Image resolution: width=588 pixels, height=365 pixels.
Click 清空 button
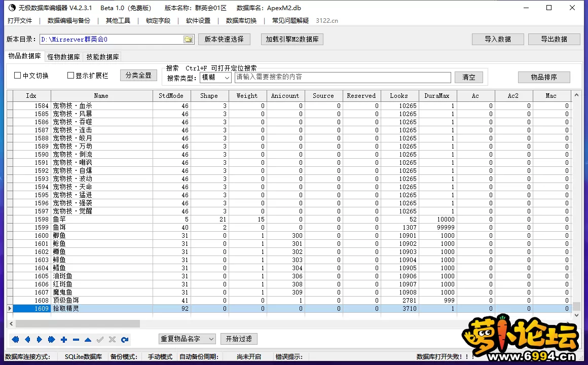(469, 77)
